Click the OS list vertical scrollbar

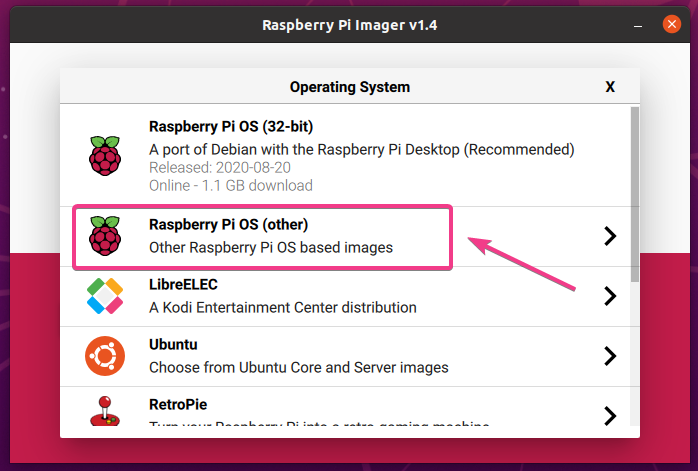(635, 194)
